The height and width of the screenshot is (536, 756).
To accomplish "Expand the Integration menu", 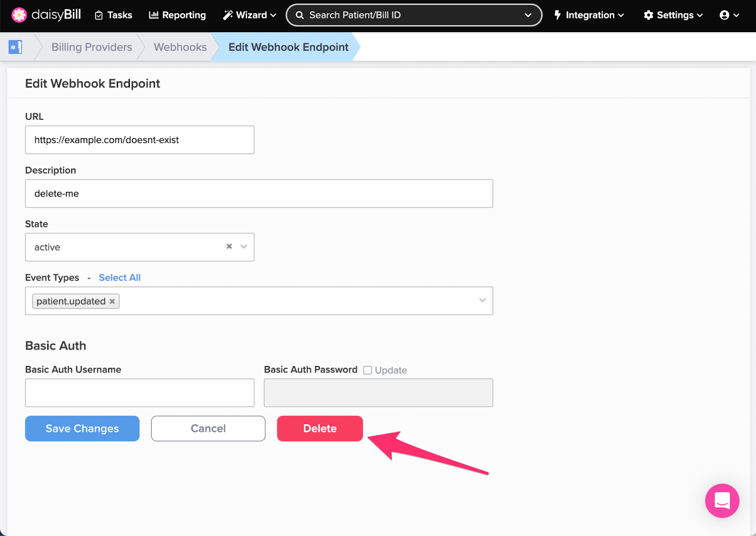I will (x=589, y=15).
